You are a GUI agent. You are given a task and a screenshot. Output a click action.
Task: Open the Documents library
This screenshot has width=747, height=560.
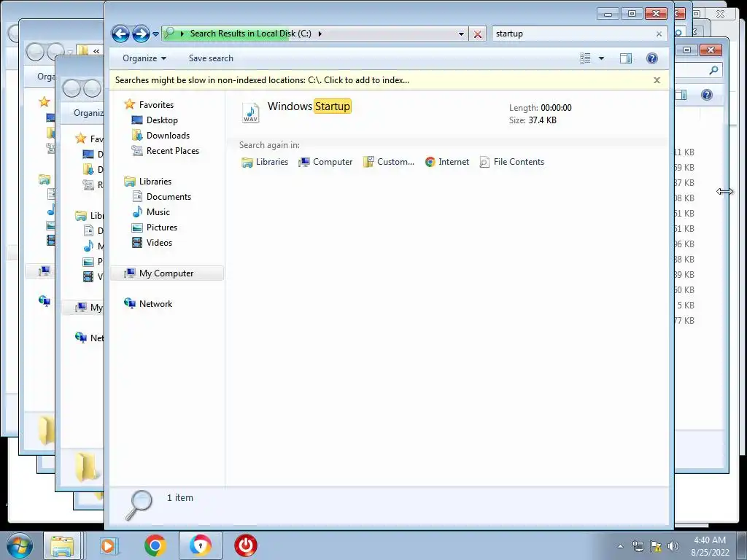169,197
